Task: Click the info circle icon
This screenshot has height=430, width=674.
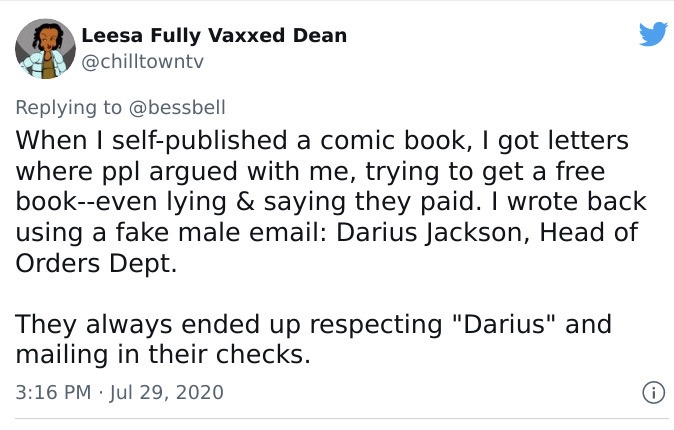Action: tap(653, 393)
